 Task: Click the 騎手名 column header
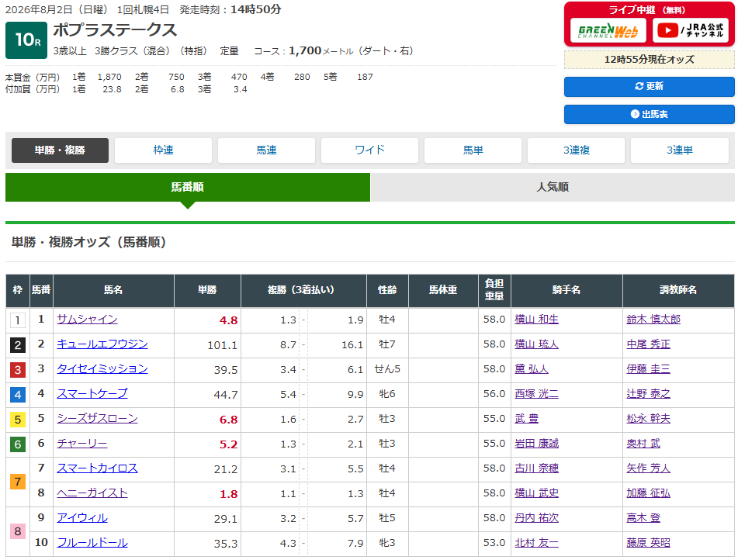pos(566,290)
